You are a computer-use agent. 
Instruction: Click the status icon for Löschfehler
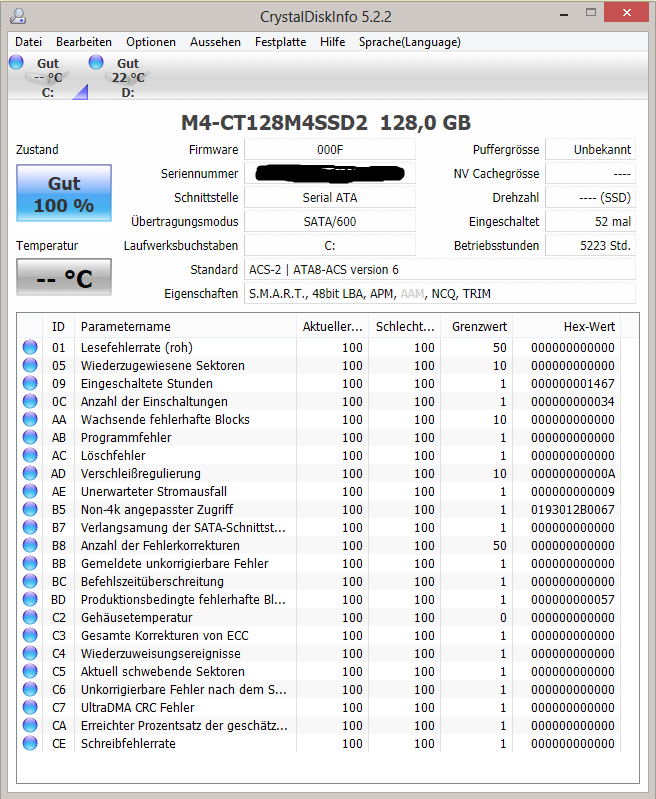[30, 455]
